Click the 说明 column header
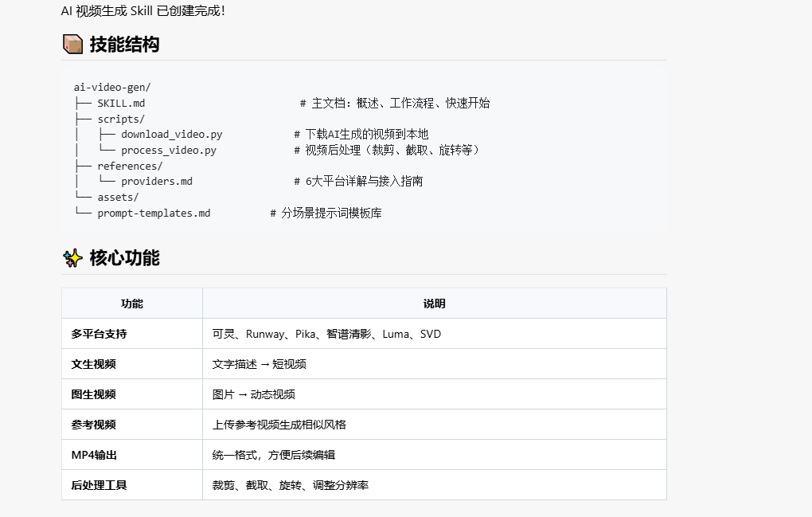This screenshot has width=812, height=517. pos(434,303)
